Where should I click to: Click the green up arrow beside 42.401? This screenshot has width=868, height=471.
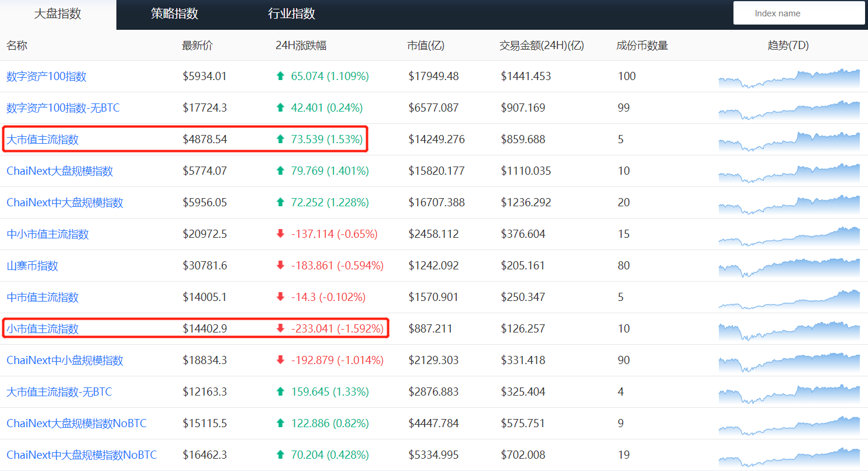click(280, 108)
